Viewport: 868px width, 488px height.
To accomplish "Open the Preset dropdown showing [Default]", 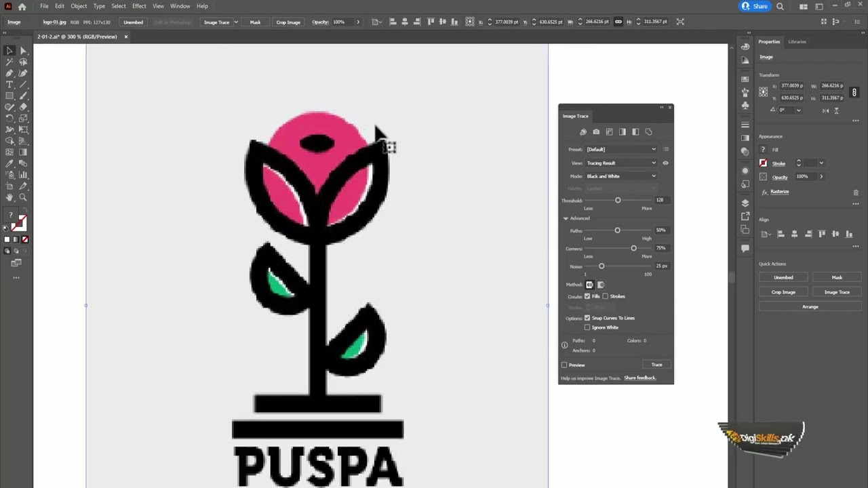I will pos(621,149).
